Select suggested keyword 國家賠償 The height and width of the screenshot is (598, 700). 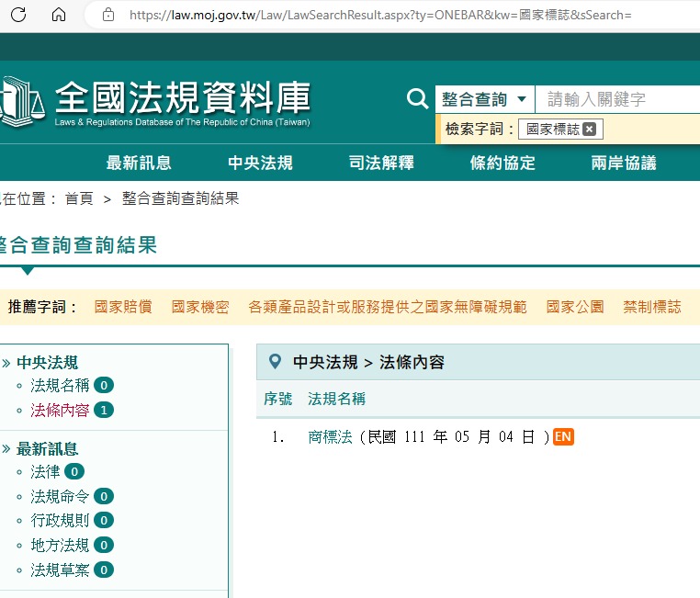[x=123, y=308]
